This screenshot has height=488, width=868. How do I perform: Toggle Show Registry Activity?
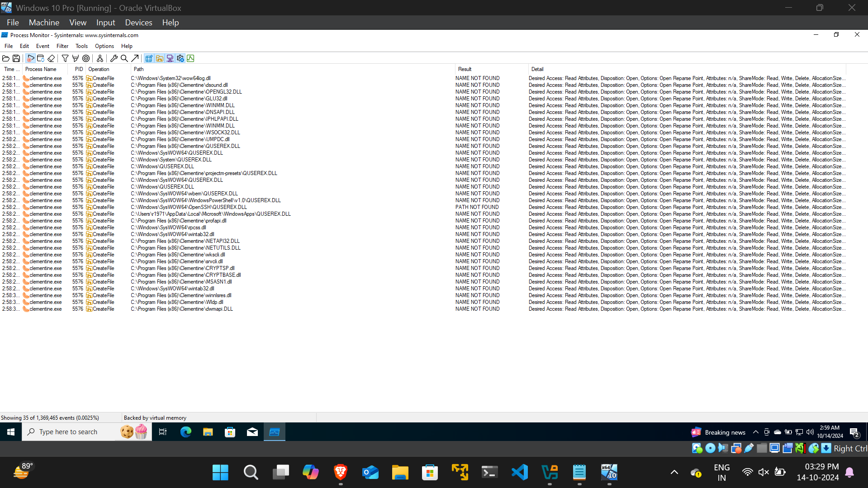[149, 58]
